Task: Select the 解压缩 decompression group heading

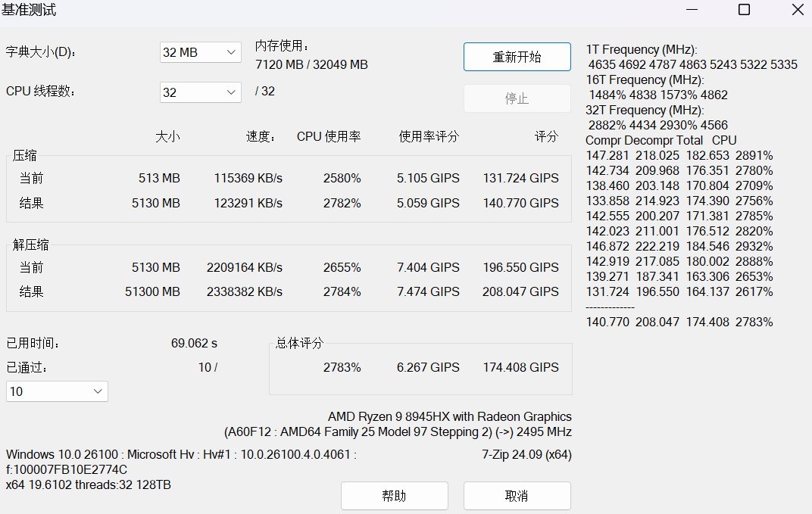Action: (x=31, y=245)
